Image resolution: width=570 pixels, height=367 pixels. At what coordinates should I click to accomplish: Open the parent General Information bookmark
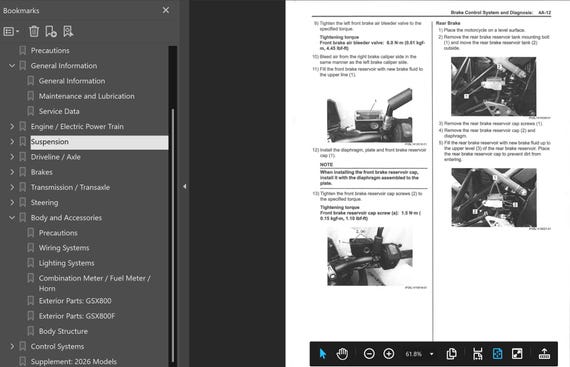64,66
